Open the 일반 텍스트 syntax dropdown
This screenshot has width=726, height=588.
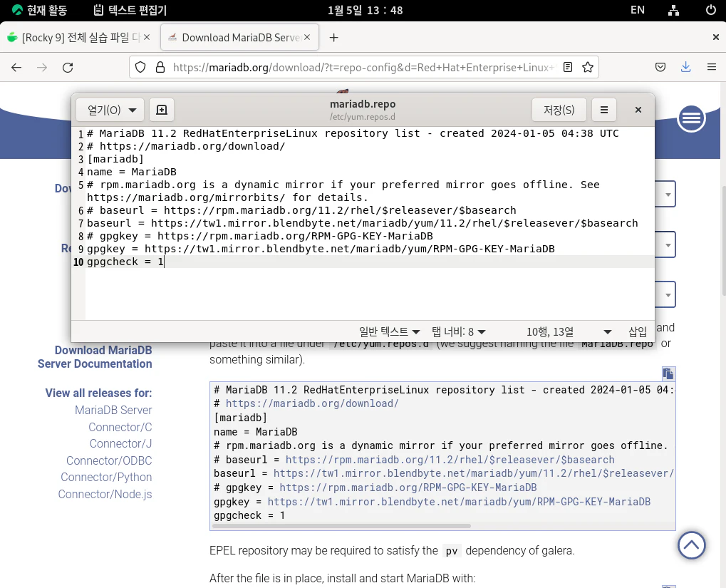[390, 331]
